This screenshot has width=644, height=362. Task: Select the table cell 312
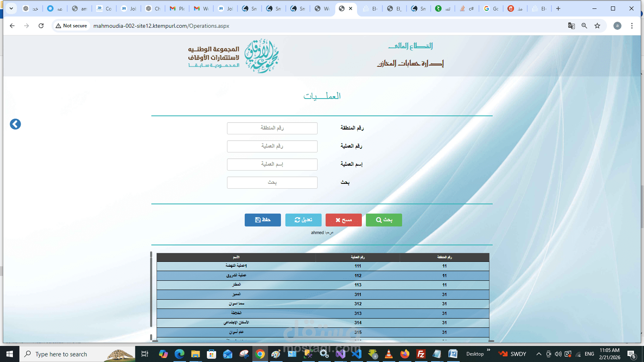tap(358, 304)
